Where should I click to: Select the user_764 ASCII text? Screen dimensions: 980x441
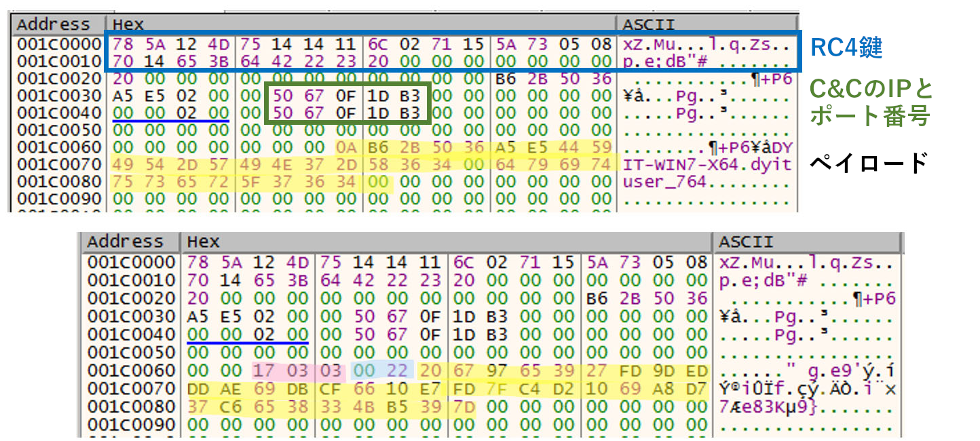(x=665, y=183)
